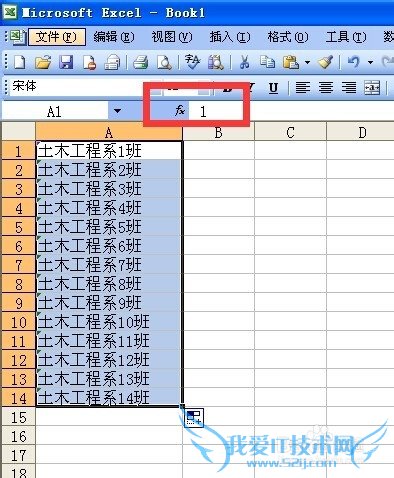
Task: Click cell containing 土木工程系9班
Action: click(109, 303)
